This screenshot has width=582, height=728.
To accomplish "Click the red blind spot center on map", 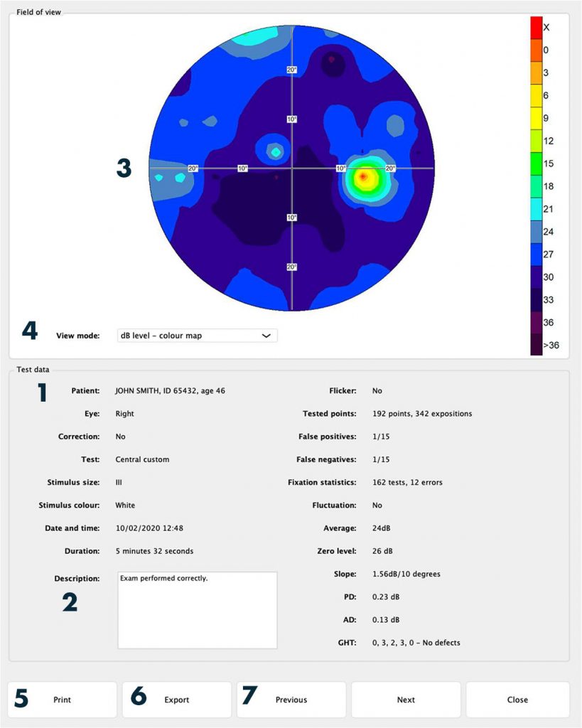I will (x=364, y=176).
